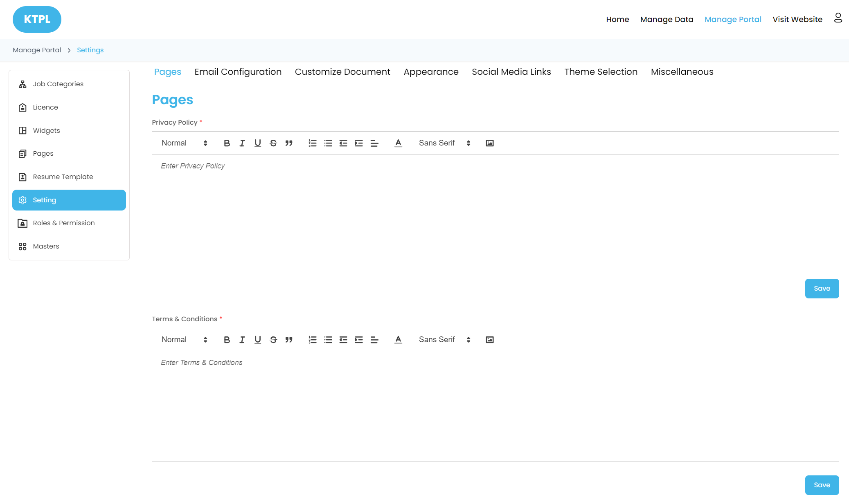
Task: Insert bullet list in Terms & Conditions editor
Action: click(x=328, y=340)
